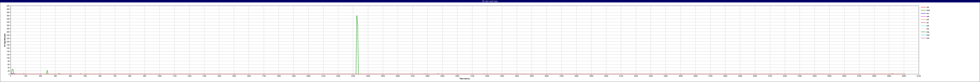Click the small green peak near 250 seconds

(47, 72)
